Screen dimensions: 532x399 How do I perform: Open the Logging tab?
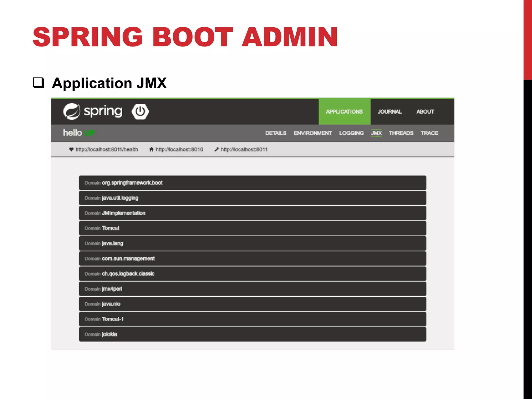point(351,133)
